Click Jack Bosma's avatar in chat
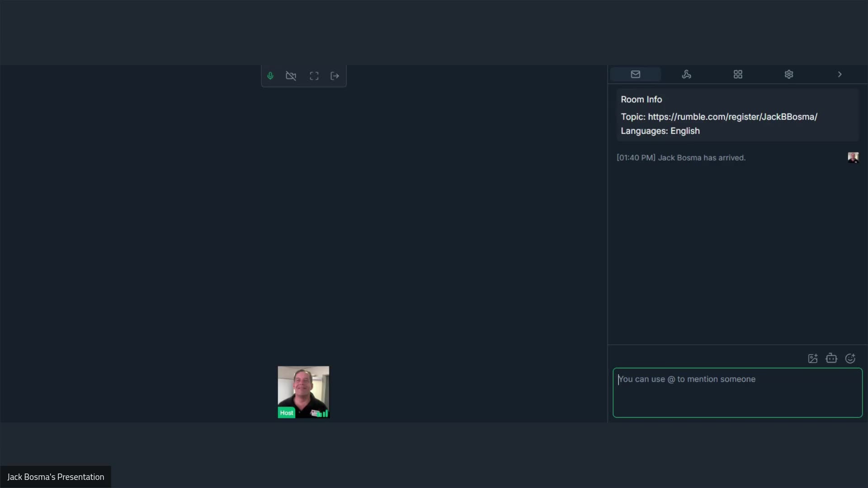This screenshot has height=488, width=868. (x=853, y=157)
